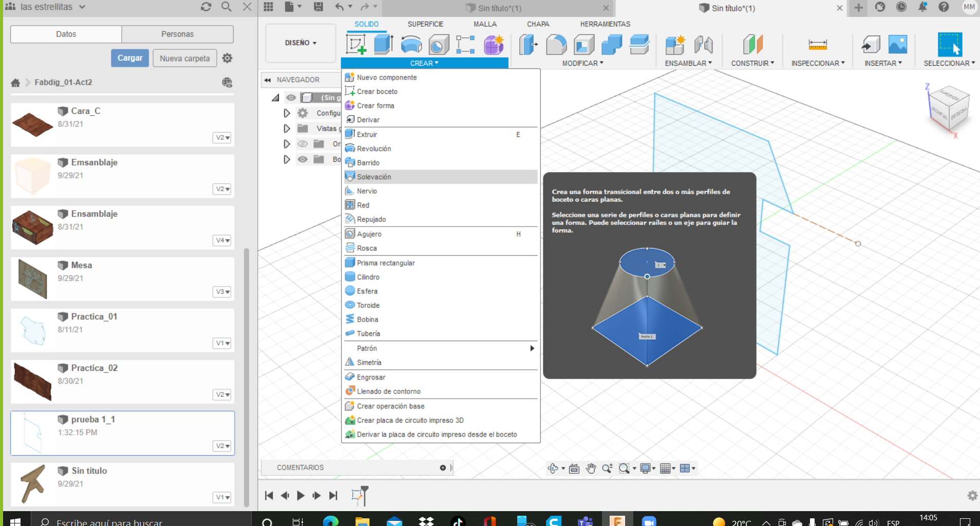Viewport: 980px width, 526px height.
Task: Open the Practica_02 file thumbnail
Action: point(33,382)
